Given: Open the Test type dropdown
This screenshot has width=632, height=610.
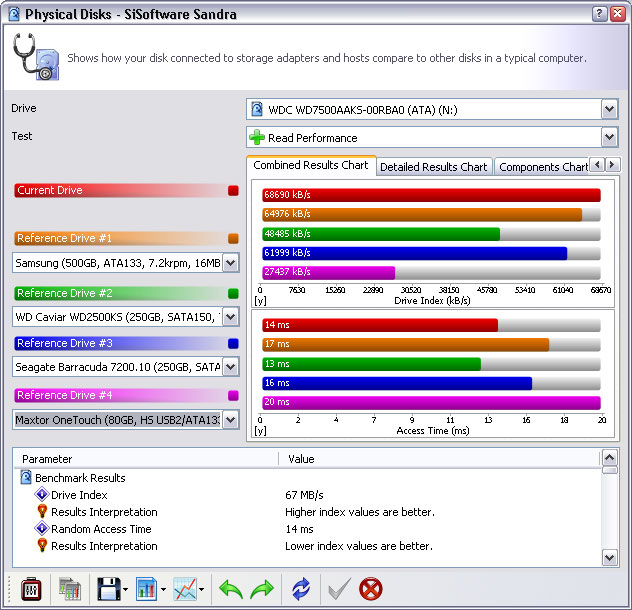Looking at the screenshot, I should coord(609,137).
